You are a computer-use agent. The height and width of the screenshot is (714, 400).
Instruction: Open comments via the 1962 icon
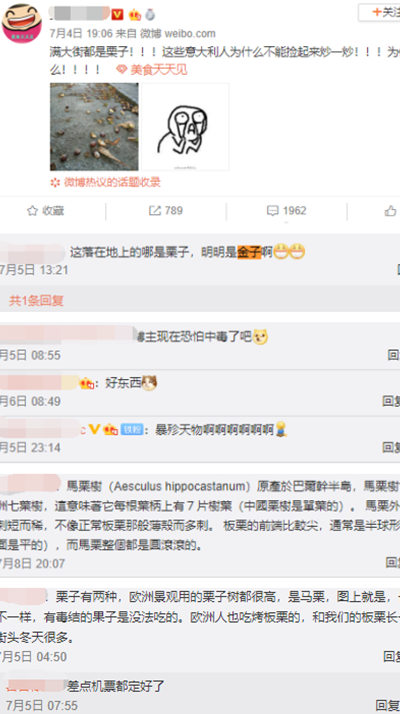(287, 211)
